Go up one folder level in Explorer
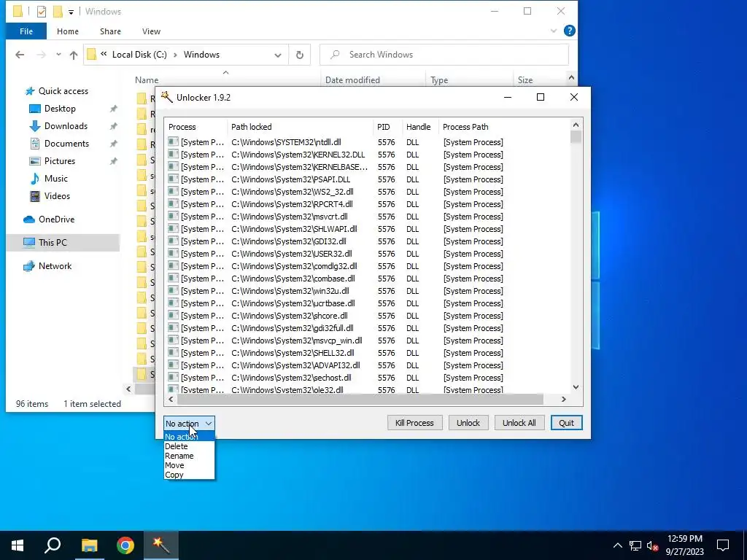747x560 pixels. pyautogui.click(x=74, y=55)
